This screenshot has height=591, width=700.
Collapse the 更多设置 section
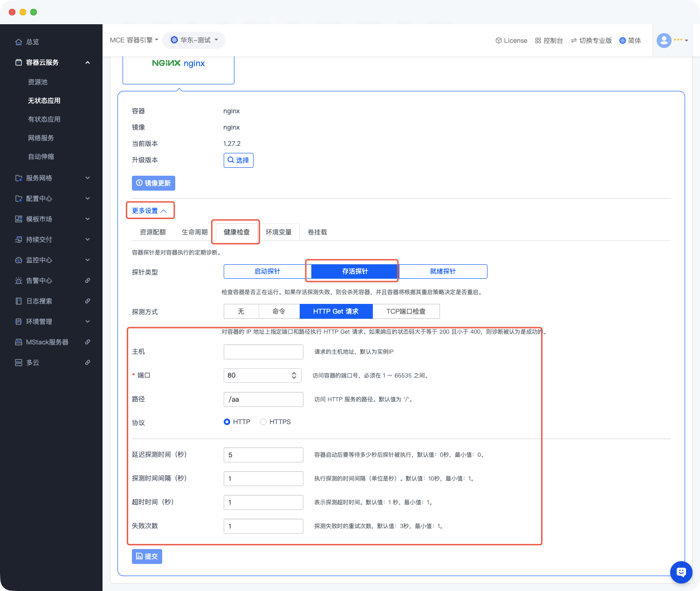tap(150, 211)
